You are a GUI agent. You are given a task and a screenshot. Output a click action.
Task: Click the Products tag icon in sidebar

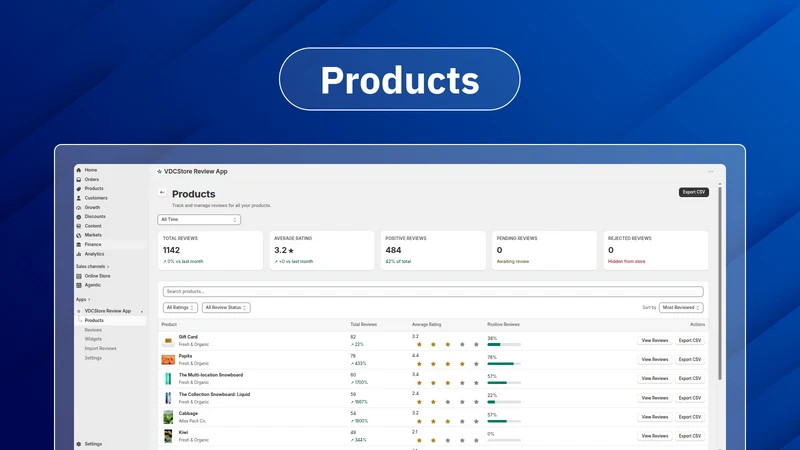pos(79,189)
